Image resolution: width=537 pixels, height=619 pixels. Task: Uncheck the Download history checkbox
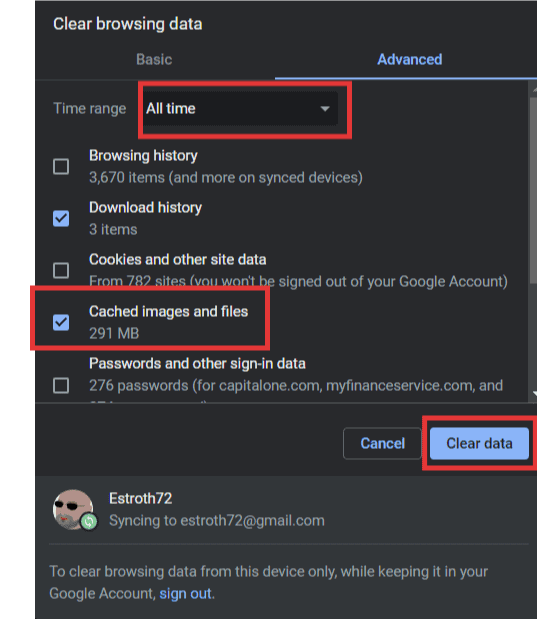pos(61,218)
